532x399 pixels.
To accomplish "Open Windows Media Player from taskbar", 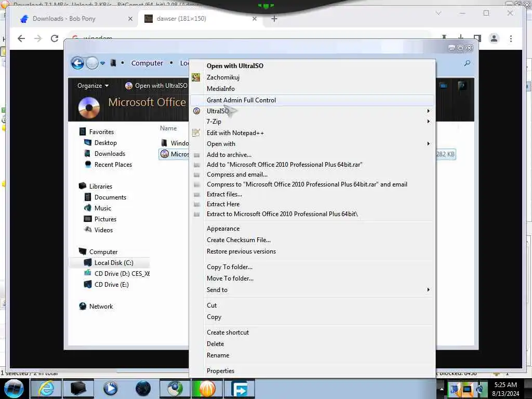I will click(x=110, y=389).
